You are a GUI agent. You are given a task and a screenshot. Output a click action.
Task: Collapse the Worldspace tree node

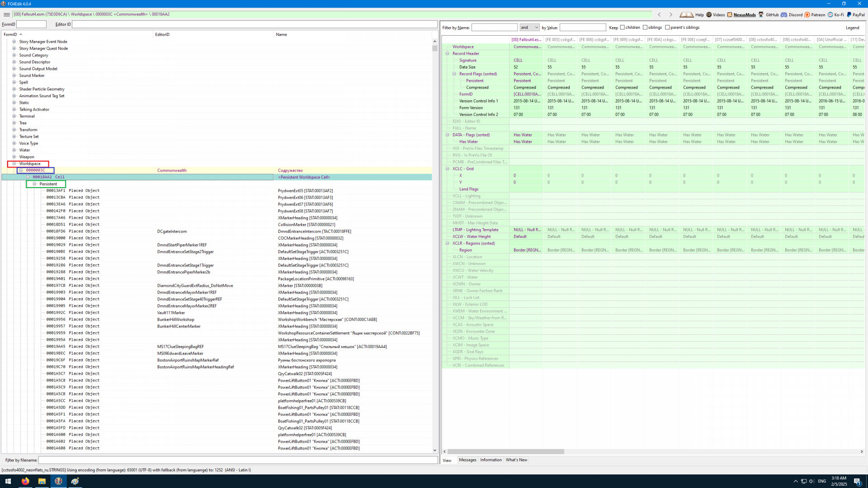[x=14, y=164]
